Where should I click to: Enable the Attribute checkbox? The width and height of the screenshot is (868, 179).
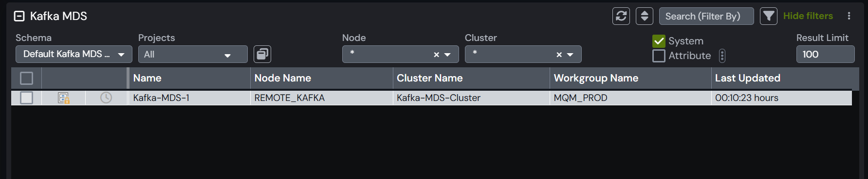tap(659, 56)
